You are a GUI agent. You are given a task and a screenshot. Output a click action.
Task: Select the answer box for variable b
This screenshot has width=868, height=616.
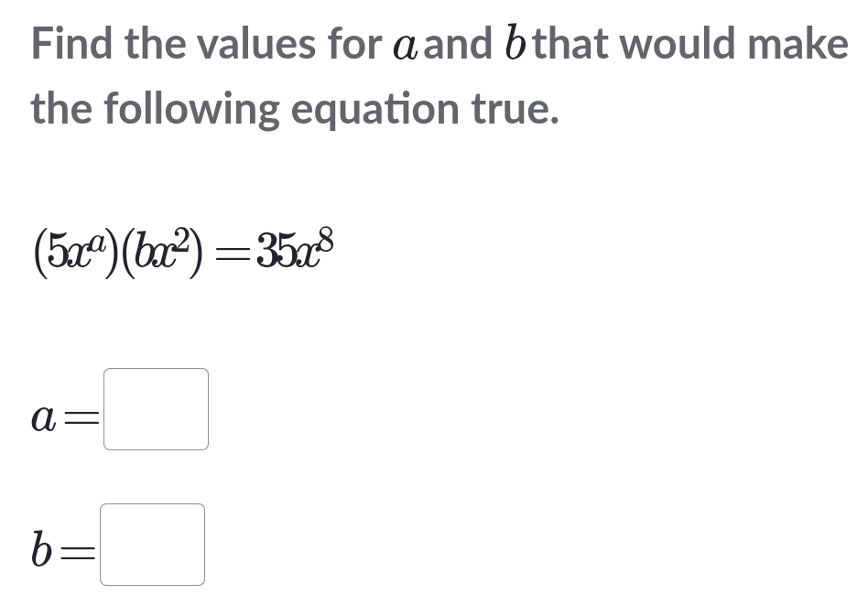[x=152, y=546]
